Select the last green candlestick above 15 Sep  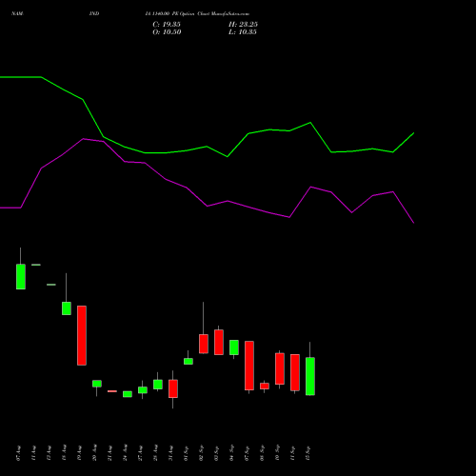pyautogui.click(x=310, y=376)
